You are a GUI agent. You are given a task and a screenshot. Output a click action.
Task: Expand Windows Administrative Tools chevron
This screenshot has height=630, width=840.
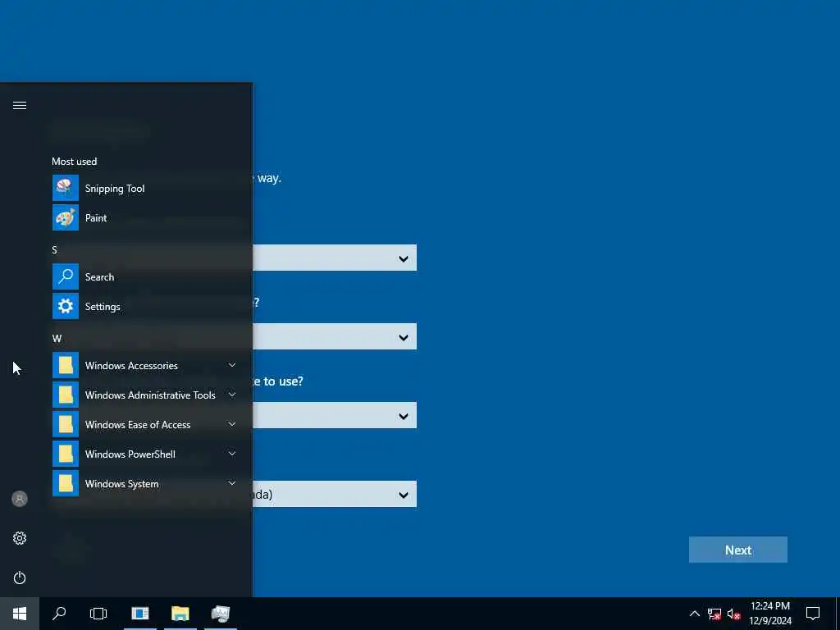[x=232, y=395]
